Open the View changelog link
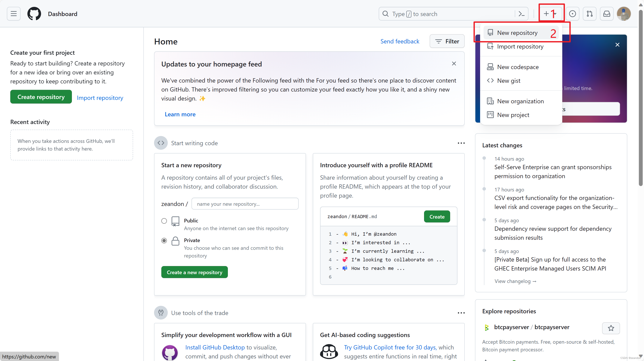Image resolution: width=644 pixels, height=361 pixels. point(515,281)
